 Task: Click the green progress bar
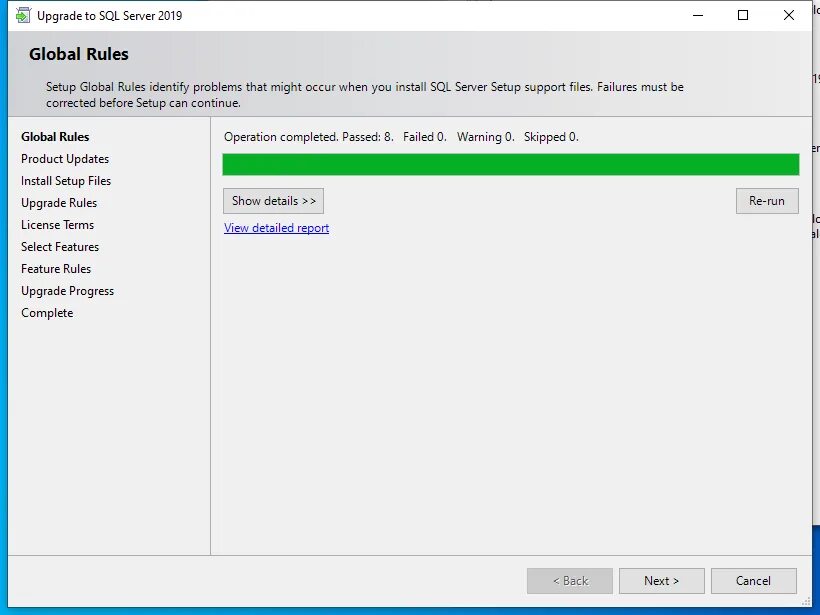(x=510, y=163)
